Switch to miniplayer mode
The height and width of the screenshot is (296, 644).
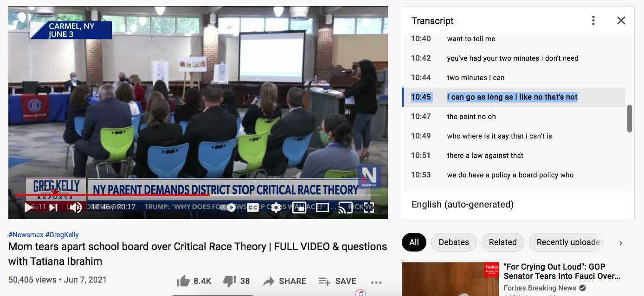(x=299, y=208)
